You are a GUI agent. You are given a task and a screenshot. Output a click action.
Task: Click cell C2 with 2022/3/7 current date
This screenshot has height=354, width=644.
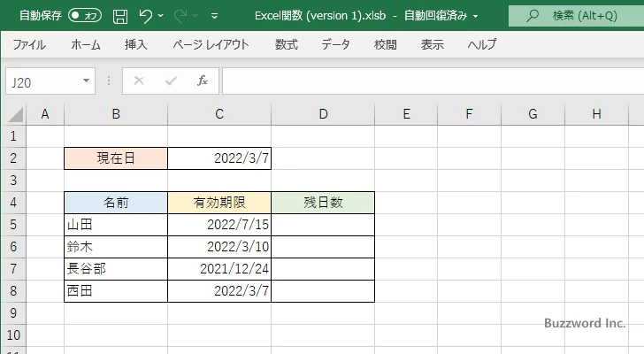click(219, 158)
